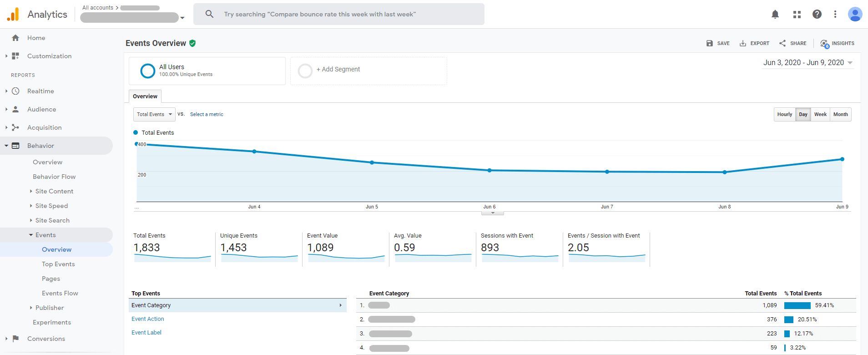Click Select a metric link
The width and height of the screenshot is (868, 355).
click(x=207, y=114)
